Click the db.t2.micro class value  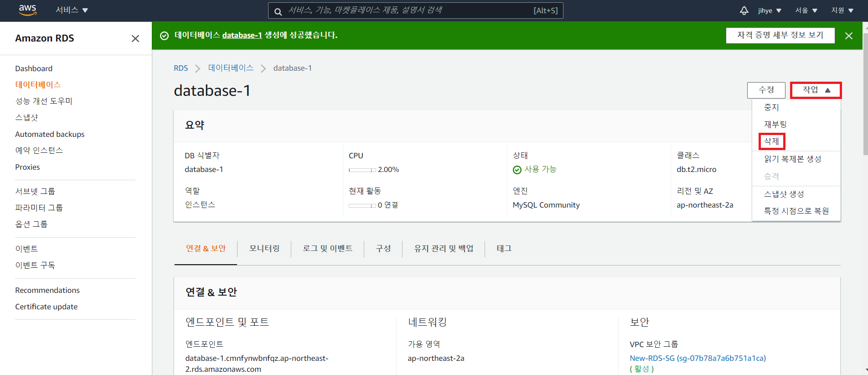696,170
